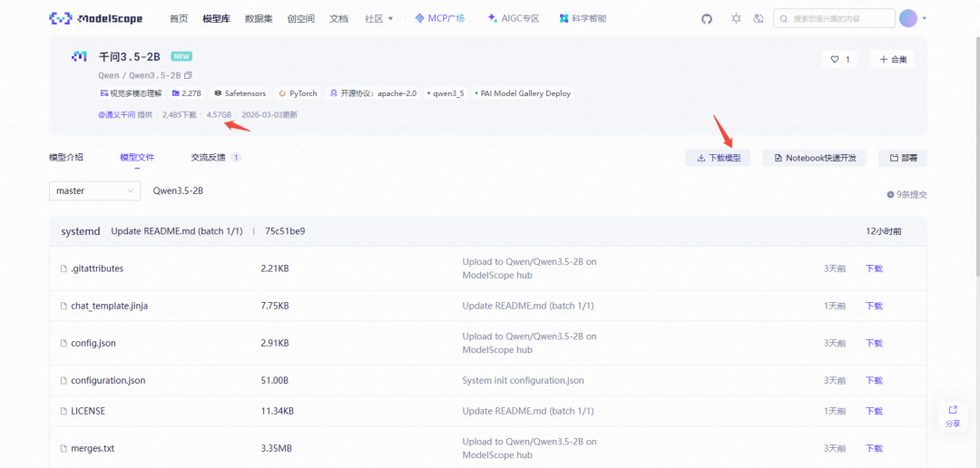The width and height of the screenshot is (980, 468).
Task: Open 科学智能 link
Action: click(x=583, y=19)
